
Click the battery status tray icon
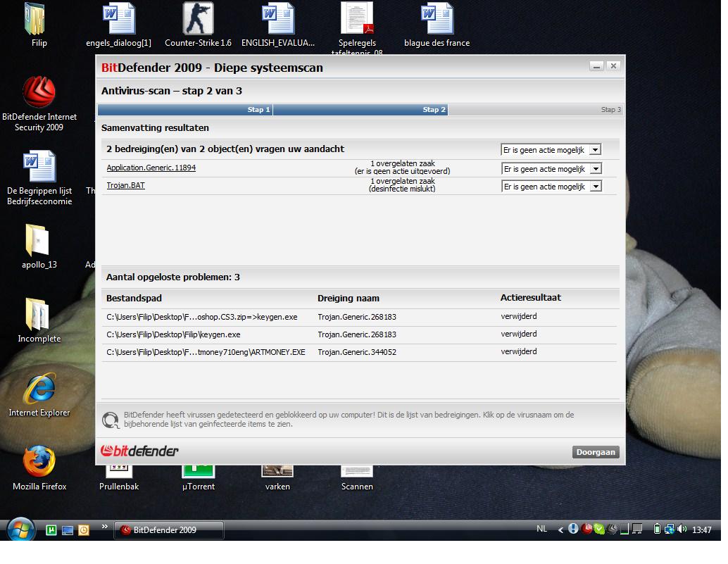656,529
